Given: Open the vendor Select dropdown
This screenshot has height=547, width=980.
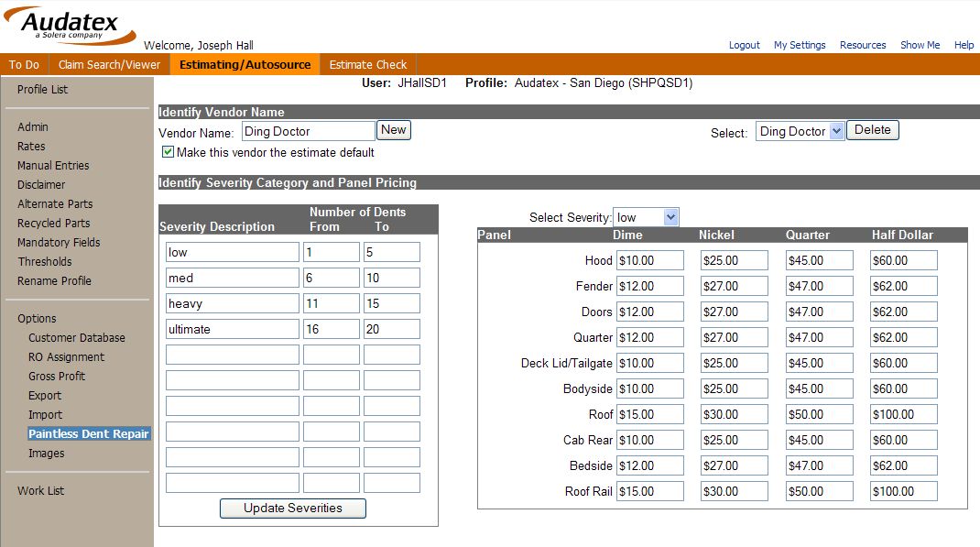Looking at the screenshot, I should pos(800,131).
